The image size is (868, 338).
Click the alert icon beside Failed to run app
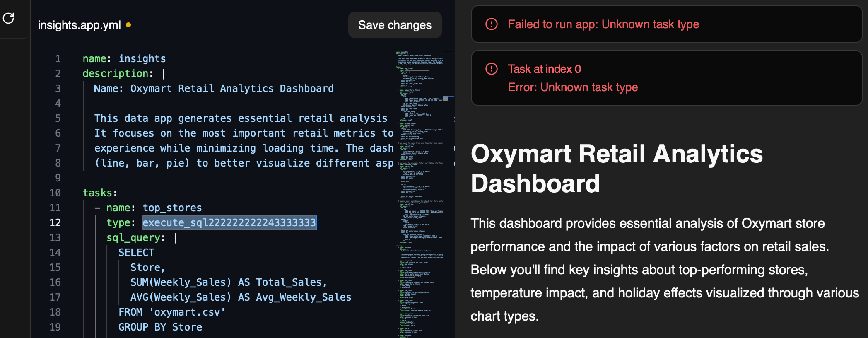tap(491, 24)
